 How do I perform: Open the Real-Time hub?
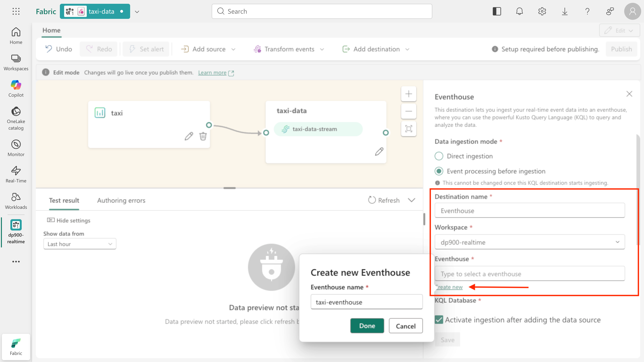16,174
